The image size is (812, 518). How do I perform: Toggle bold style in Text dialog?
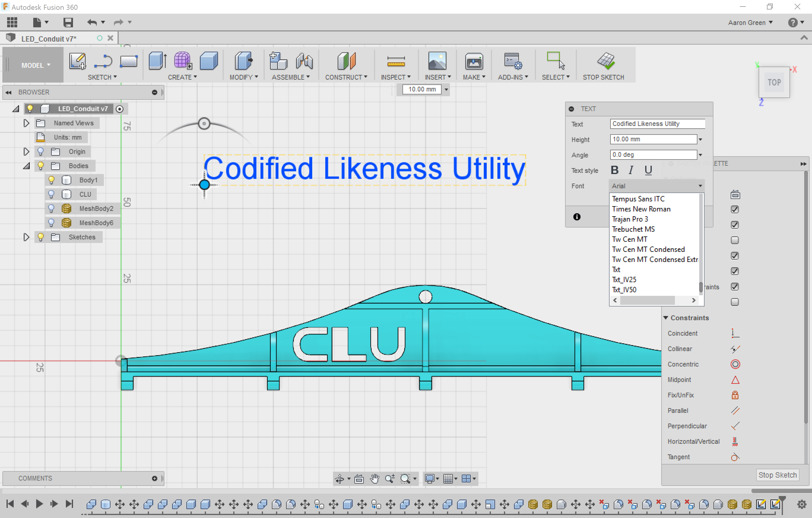[614, 170]
